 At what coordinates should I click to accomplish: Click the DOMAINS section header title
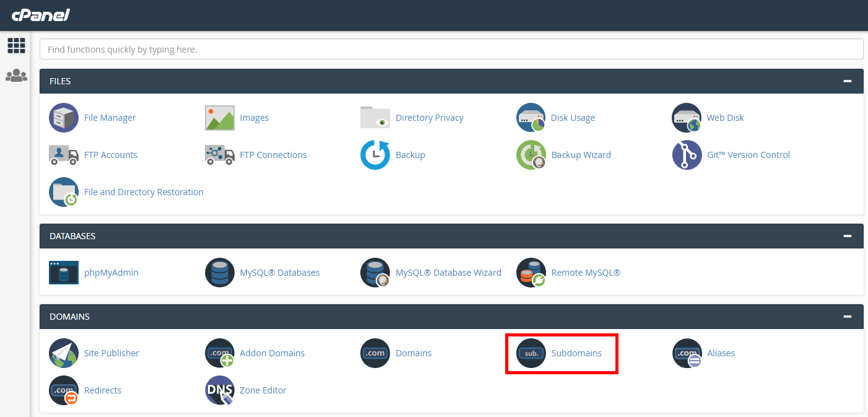click(69, 317)
